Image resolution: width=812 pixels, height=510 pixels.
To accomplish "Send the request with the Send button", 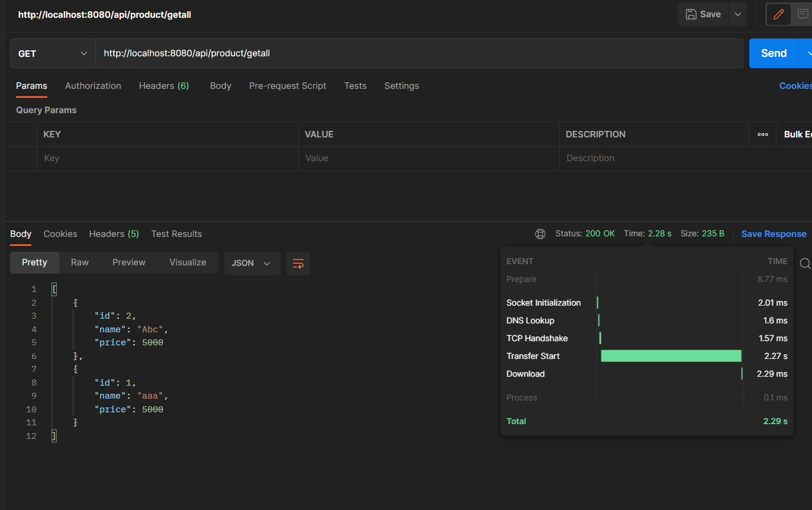I will click(x=774, y=53).
